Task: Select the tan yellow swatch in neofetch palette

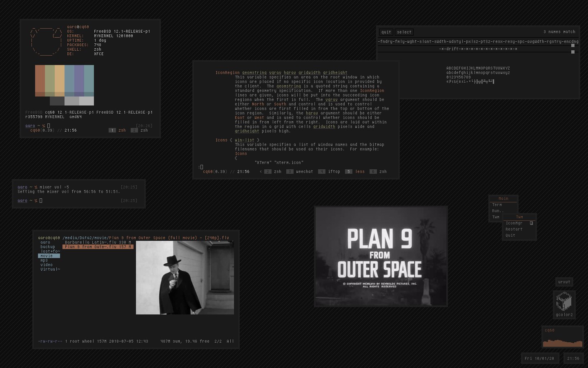Action: pos(60,81)
